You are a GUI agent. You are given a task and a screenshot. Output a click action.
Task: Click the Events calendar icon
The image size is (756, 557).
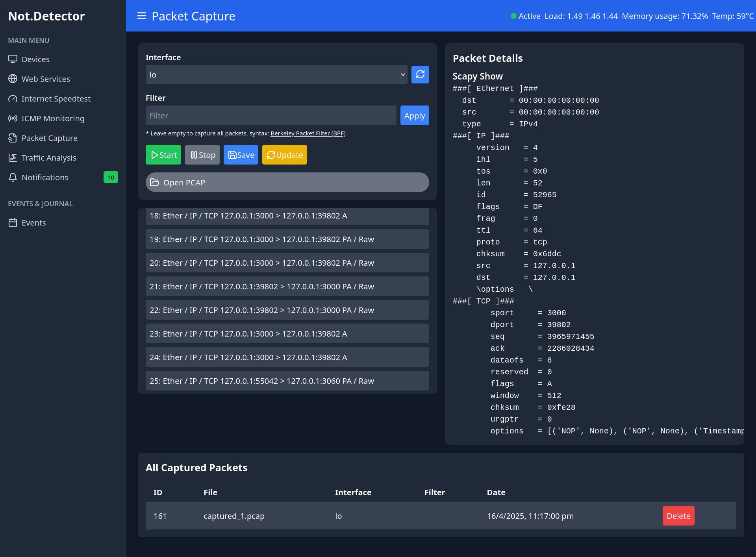point(13,222)
